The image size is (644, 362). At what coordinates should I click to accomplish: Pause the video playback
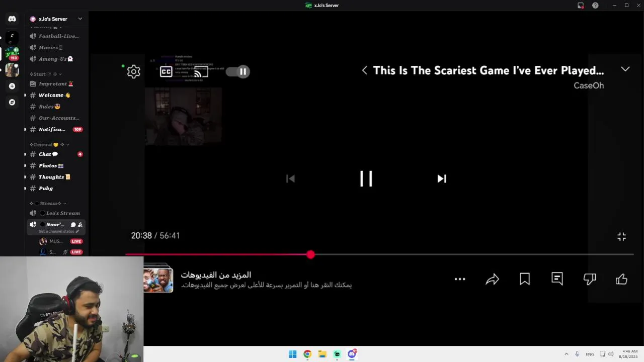(x=366, y=178)
